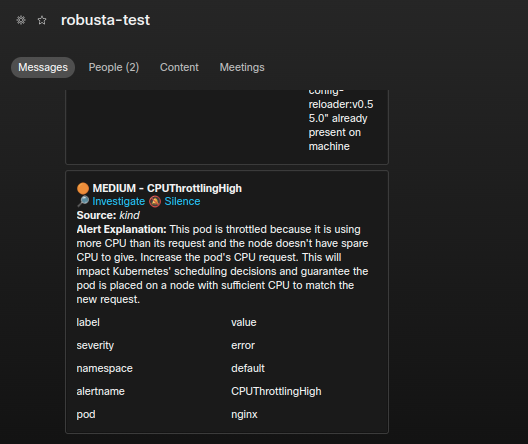Screen dimensions: 528x444
Task: Select the CPUThrottlingHigh alert heading
Action: pos(167,188)
